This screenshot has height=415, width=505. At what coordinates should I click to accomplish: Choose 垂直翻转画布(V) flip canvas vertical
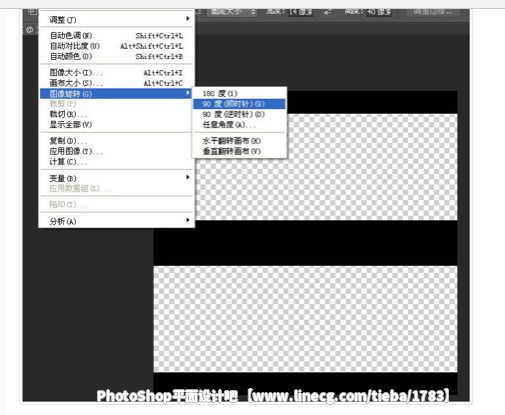tap(239, 151)
